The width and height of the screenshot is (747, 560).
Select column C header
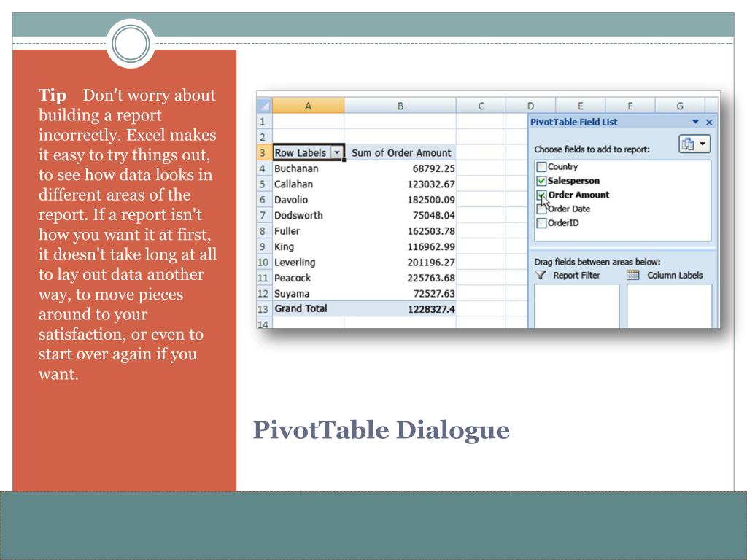pyautogui.click(x=481, y=106)
